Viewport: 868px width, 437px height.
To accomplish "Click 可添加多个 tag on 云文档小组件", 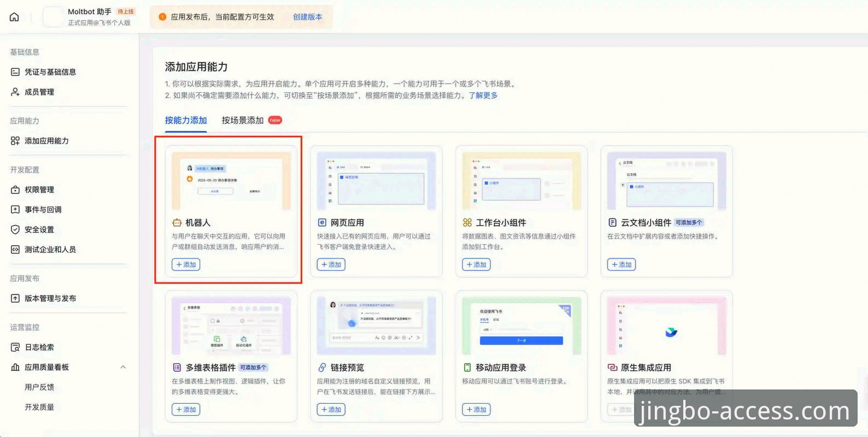I will click(689, 223).
